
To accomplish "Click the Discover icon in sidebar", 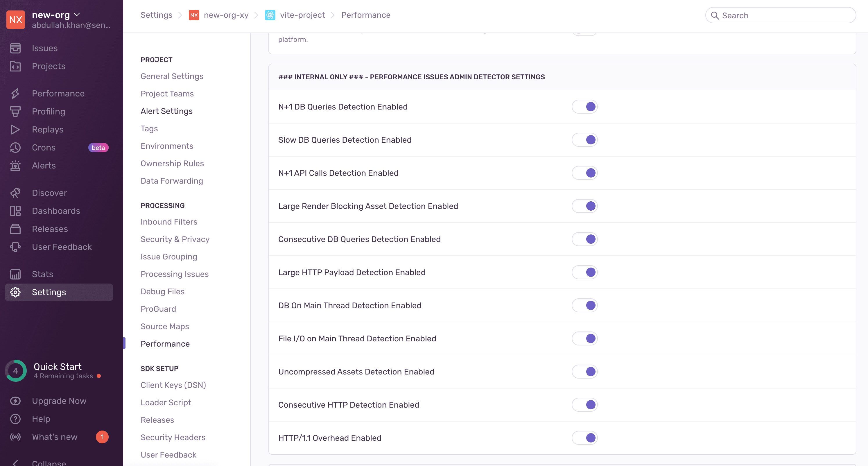I will pos(15,193).
